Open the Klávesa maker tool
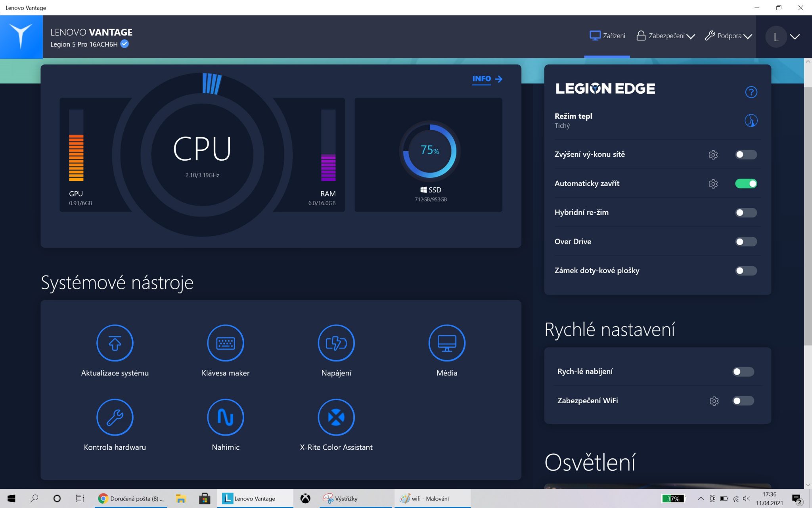The image size is (812, 508). click(x=225, y=343)
